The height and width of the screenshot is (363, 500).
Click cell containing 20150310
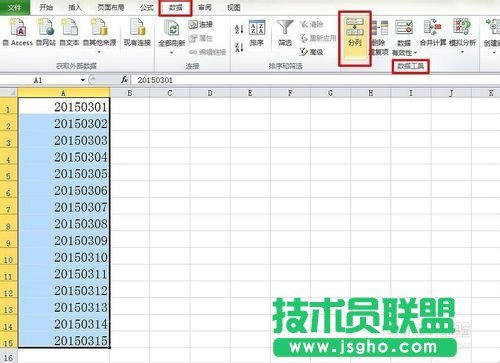(64, 256)
